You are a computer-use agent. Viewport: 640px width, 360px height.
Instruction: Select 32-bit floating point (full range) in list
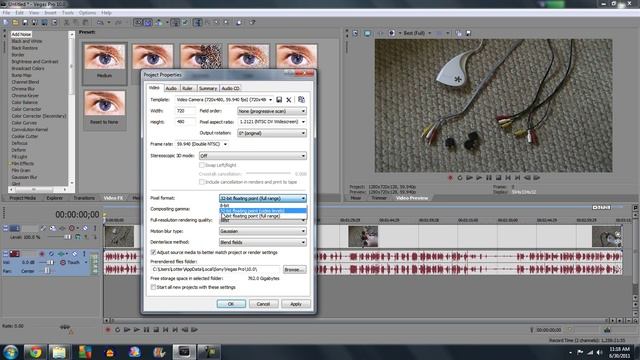click(263, 216)
